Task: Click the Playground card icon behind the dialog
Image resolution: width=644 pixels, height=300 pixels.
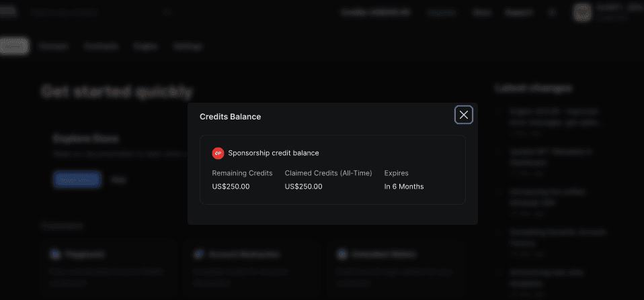Action: [x=54, y=254]
